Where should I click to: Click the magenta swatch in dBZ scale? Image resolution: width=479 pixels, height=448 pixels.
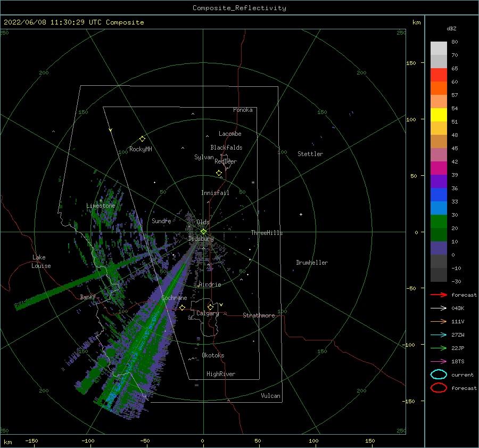pos(439,168)
